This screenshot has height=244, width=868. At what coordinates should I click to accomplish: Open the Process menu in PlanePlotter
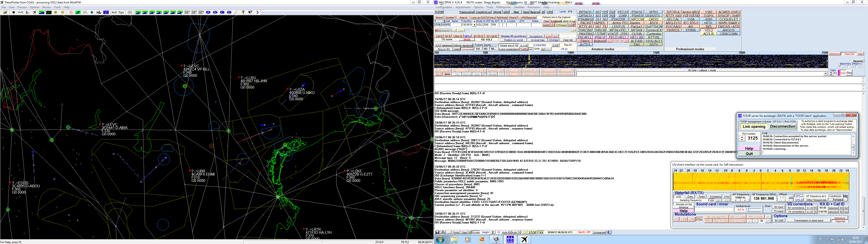pos(22,7)
